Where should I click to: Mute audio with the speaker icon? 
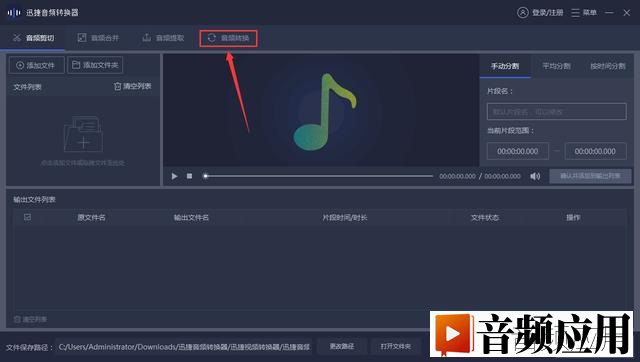pos(535,176)
